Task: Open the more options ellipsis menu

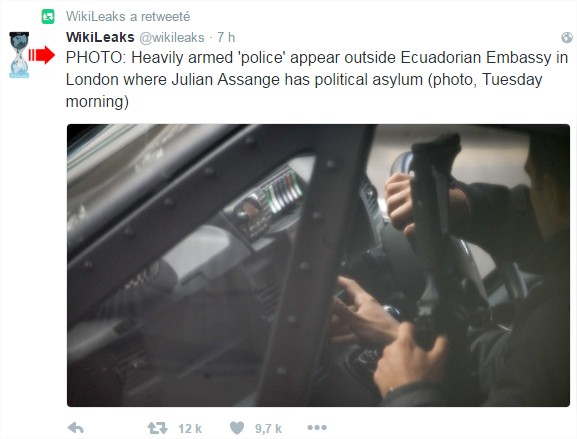Action: pyautogui.click(x=317, y=428)
